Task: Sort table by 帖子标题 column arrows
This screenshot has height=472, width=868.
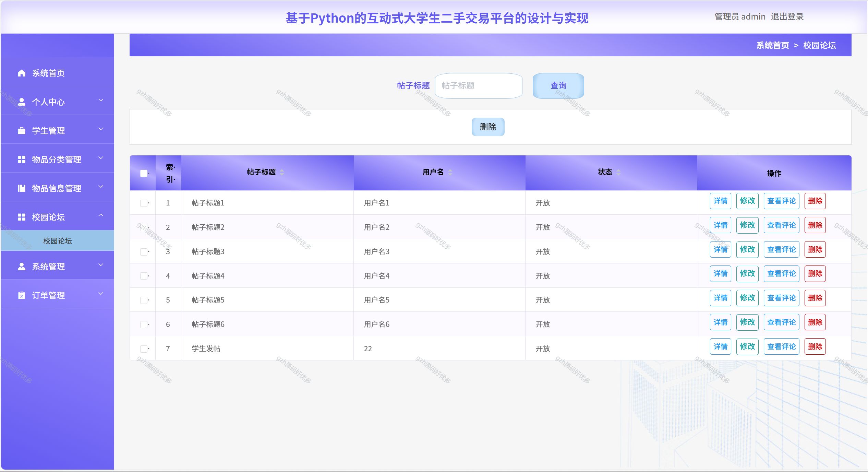Action: tap(282, 172)
